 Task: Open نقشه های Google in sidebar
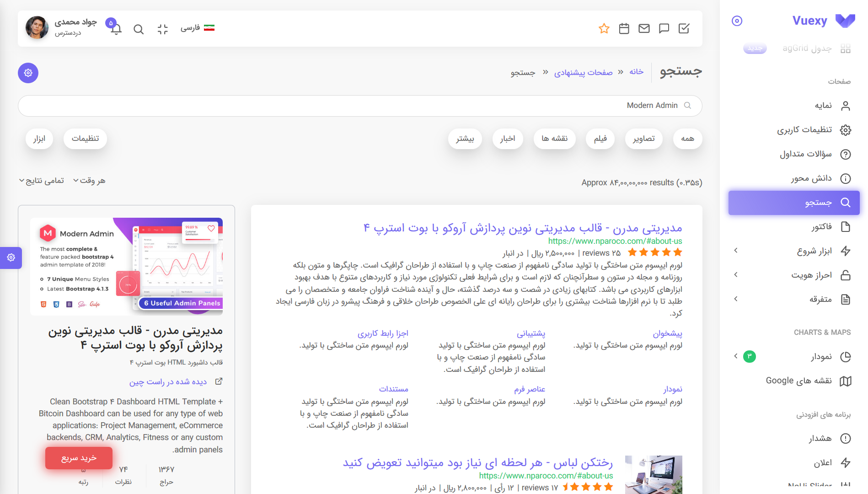[x=794, y=381]
